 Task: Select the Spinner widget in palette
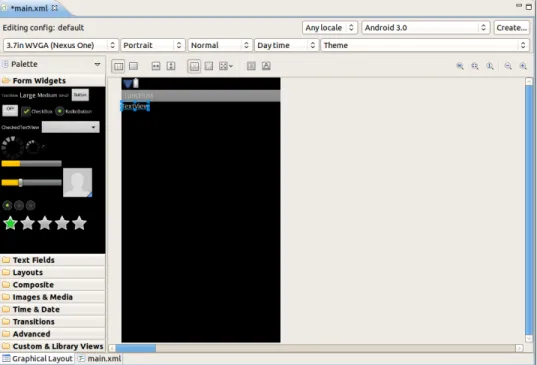(x=71, y=127)
